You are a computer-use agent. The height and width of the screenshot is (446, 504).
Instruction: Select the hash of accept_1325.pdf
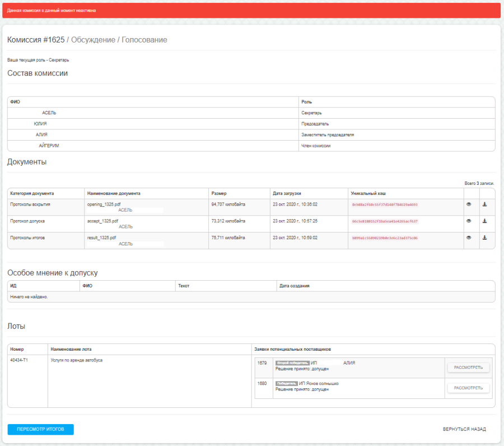click(384, 221)
